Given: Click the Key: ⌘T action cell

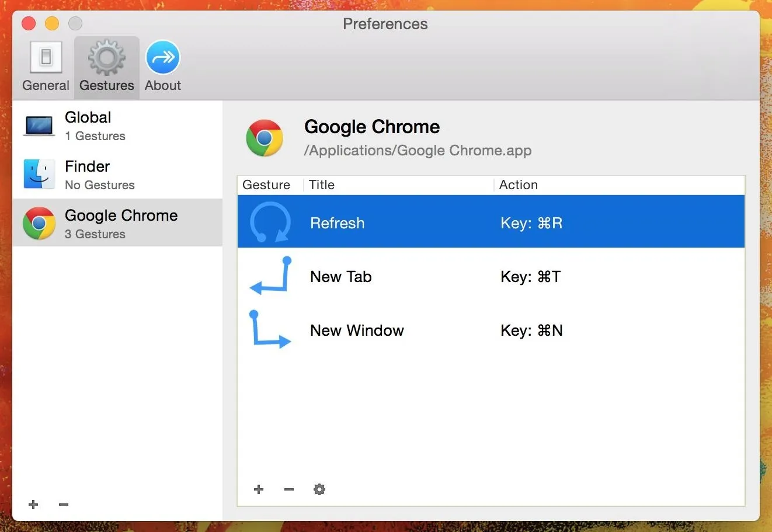Looking at the screenshot, I should point(530,277).
